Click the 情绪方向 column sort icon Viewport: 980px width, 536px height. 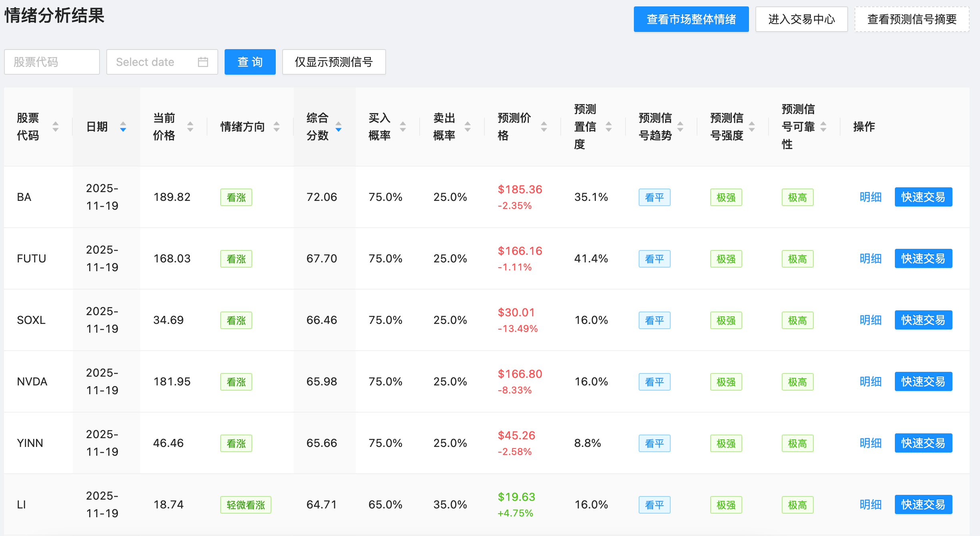click(277, 127)
